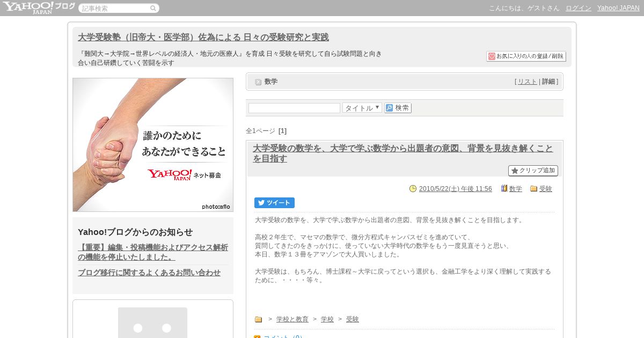Open ブログ移行に関するよくあるお問い合わせ link
This screenshot has width=644, height=338.
(149, 273)
